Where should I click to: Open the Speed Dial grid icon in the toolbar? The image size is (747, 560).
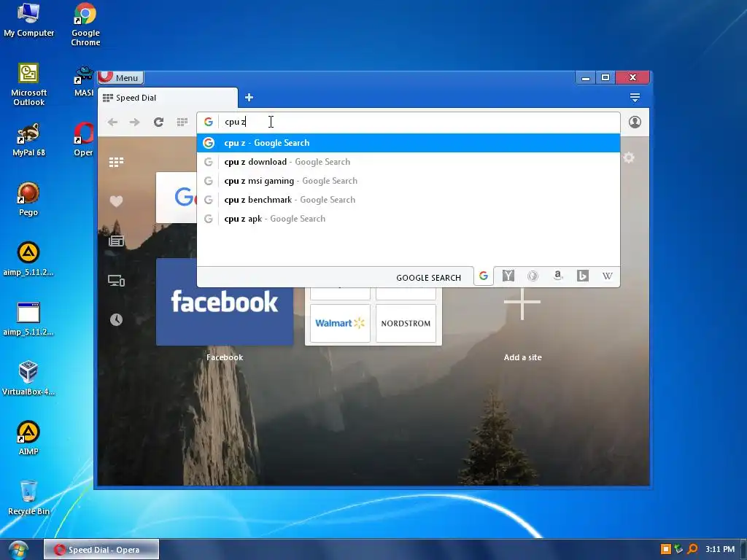[x=182, y=122]
